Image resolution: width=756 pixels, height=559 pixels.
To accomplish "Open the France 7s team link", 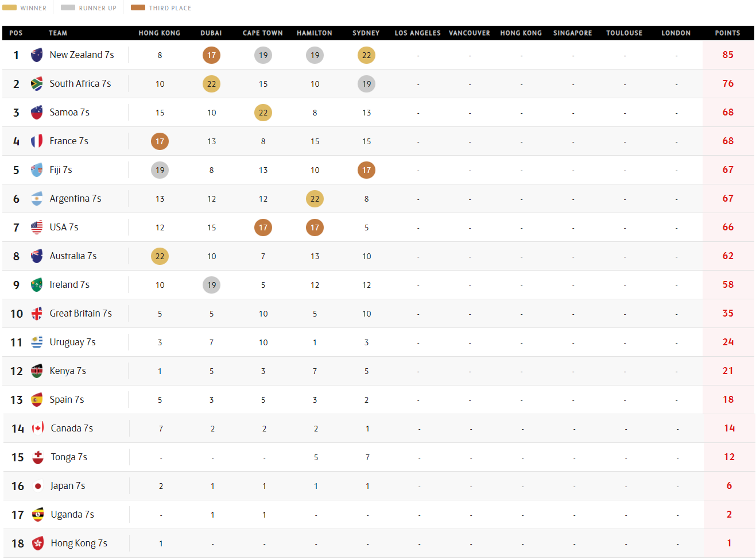I will pyautogui.click(x=69, y=141).
